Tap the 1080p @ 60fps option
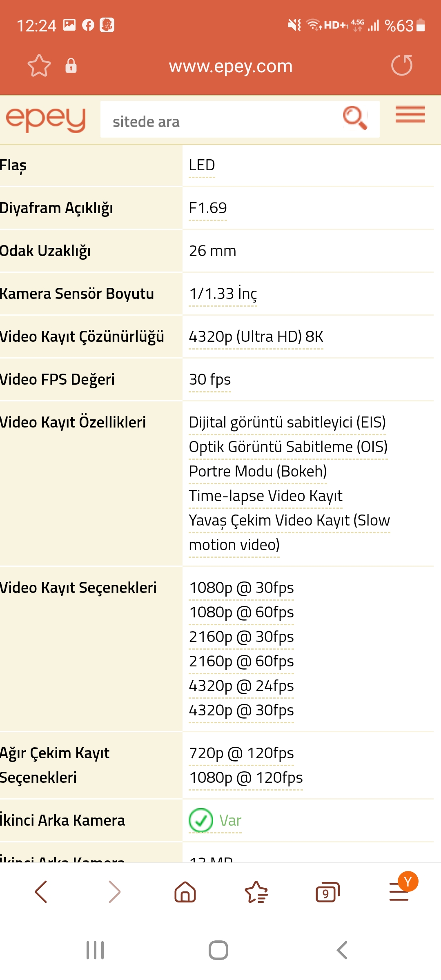The image size is (441, 980). 241,612
